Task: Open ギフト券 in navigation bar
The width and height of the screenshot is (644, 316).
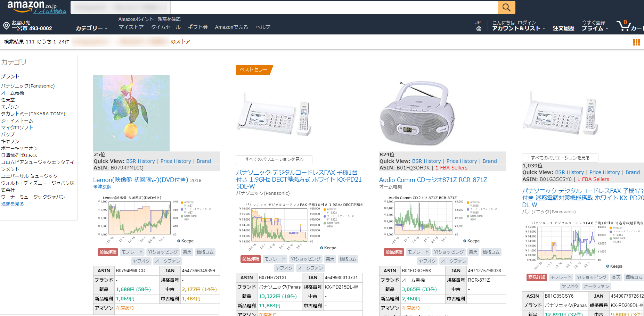Action: coord(197,27)
